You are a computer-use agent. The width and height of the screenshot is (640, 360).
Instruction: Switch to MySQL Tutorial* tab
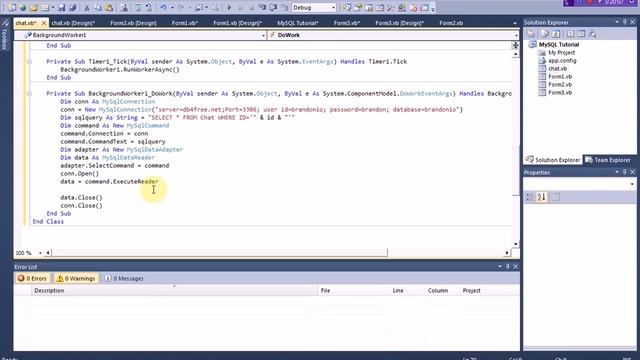[298, 23]
